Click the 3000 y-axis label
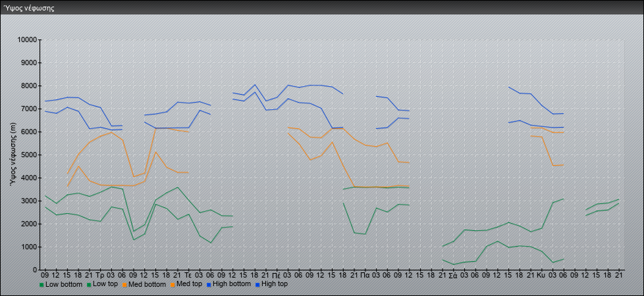This screenshot has width=644, height=296. 29,201
